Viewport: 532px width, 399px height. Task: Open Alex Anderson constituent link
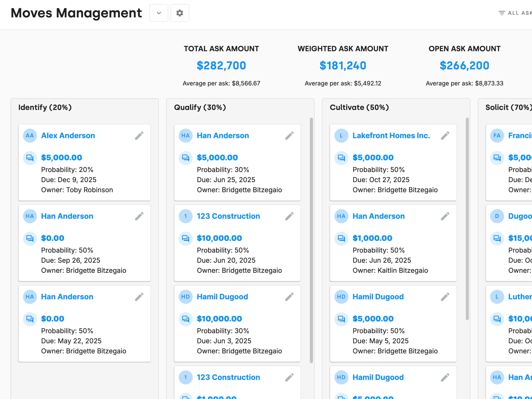(x=68, y=136)
